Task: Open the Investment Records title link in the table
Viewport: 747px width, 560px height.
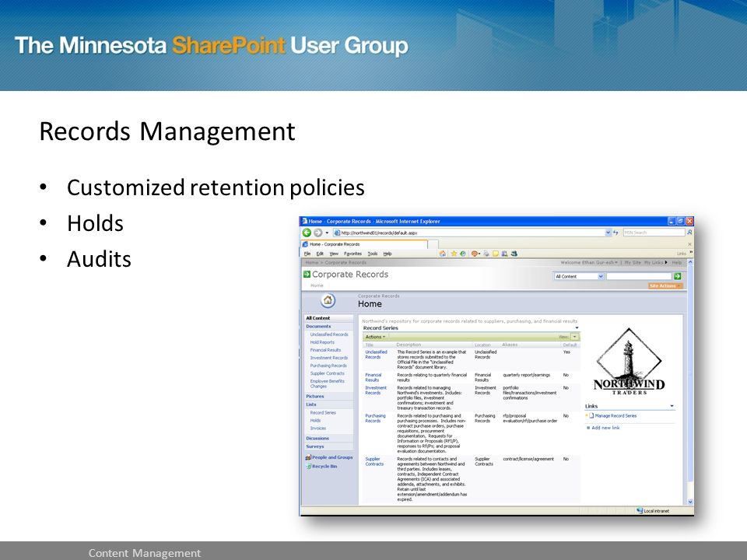Action: tap(376, 390)
